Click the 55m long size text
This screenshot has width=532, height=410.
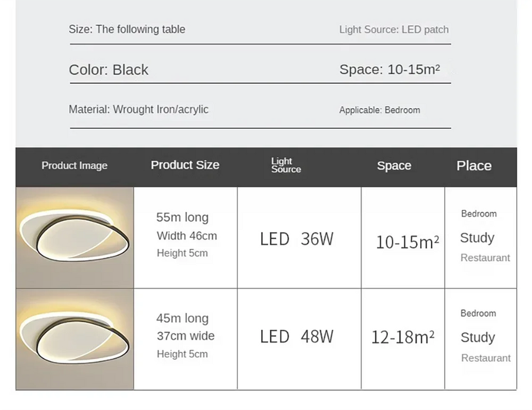[182, 217]
